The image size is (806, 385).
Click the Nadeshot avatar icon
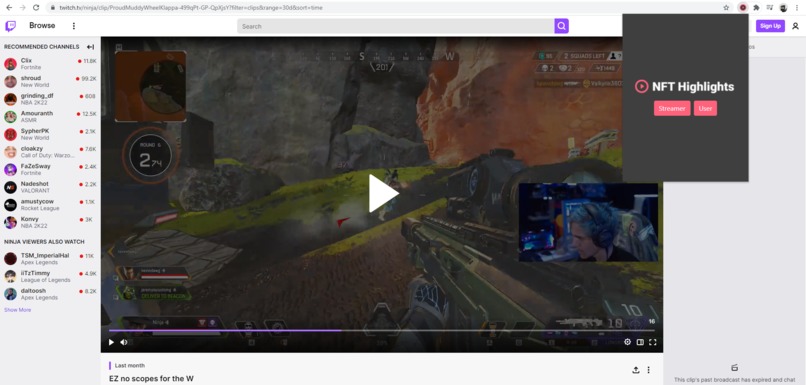tap(10, 187)
